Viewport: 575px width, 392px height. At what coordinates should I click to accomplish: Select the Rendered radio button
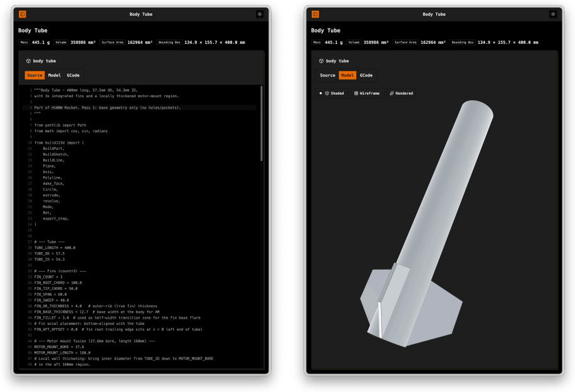[386, 93]
